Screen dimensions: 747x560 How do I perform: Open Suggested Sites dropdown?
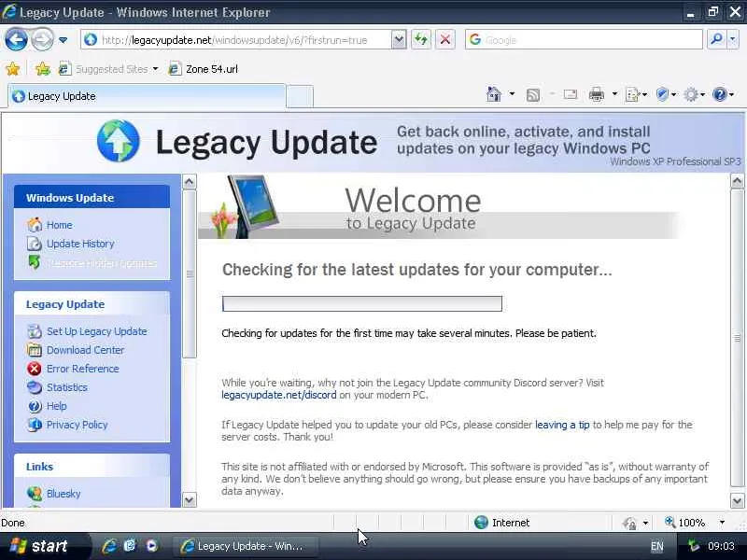[x=108, y=69]
